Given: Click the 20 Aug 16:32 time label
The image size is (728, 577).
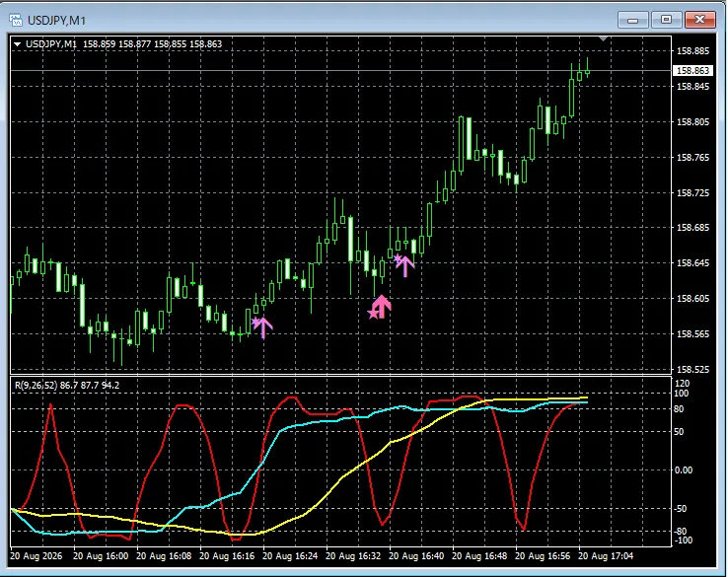Looking at the screenshot, I should (353, 556).
